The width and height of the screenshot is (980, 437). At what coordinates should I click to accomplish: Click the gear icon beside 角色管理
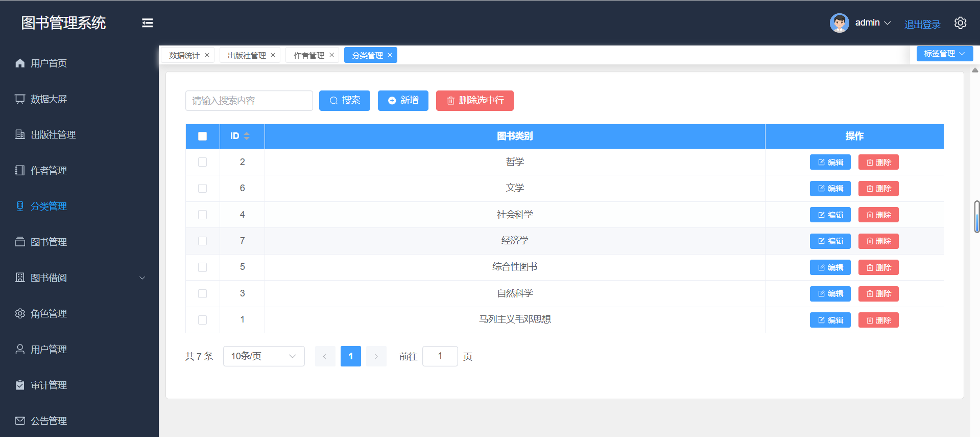(x=20, y=313)
